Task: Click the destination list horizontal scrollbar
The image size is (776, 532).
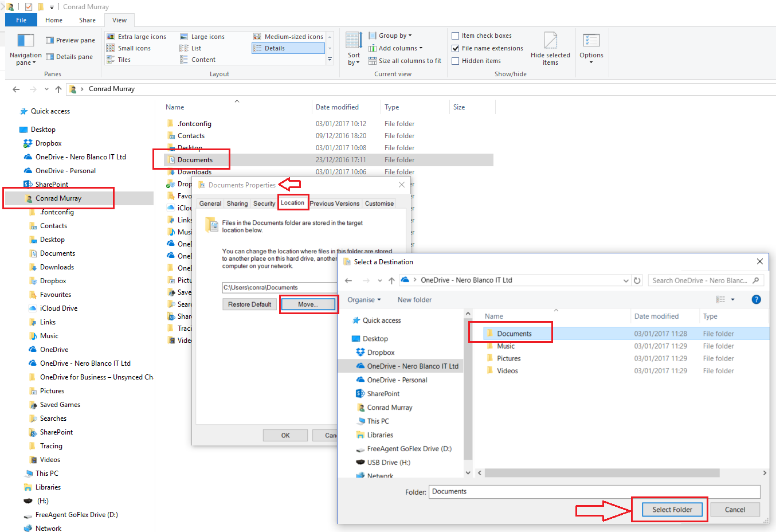Action: 602,473
